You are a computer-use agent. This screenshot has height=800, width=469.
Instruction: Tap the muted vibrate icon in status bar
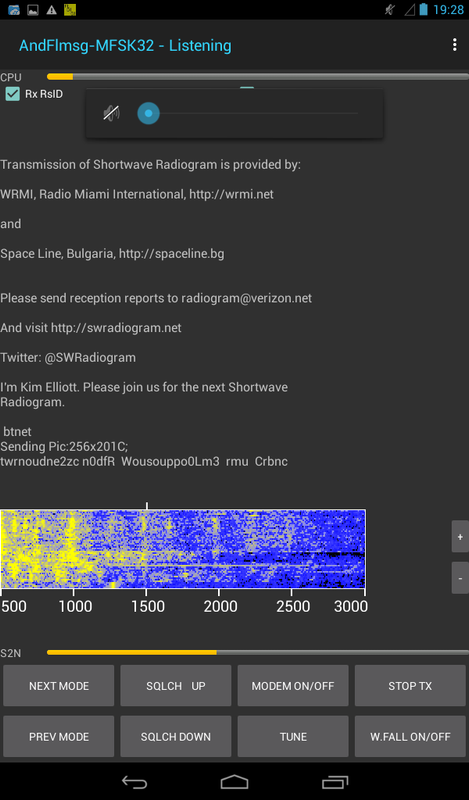pyautogui.click(x=389, y=10)
